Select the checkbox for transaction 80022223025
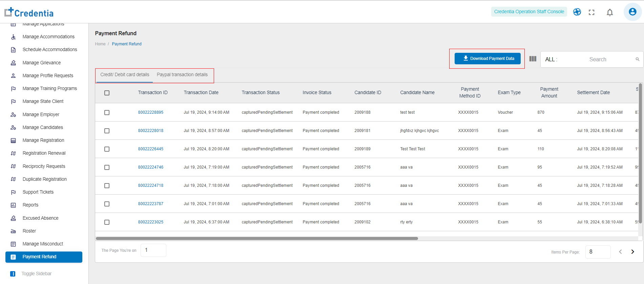This screenshot has height=284, width=644. [x=107, y=222]
